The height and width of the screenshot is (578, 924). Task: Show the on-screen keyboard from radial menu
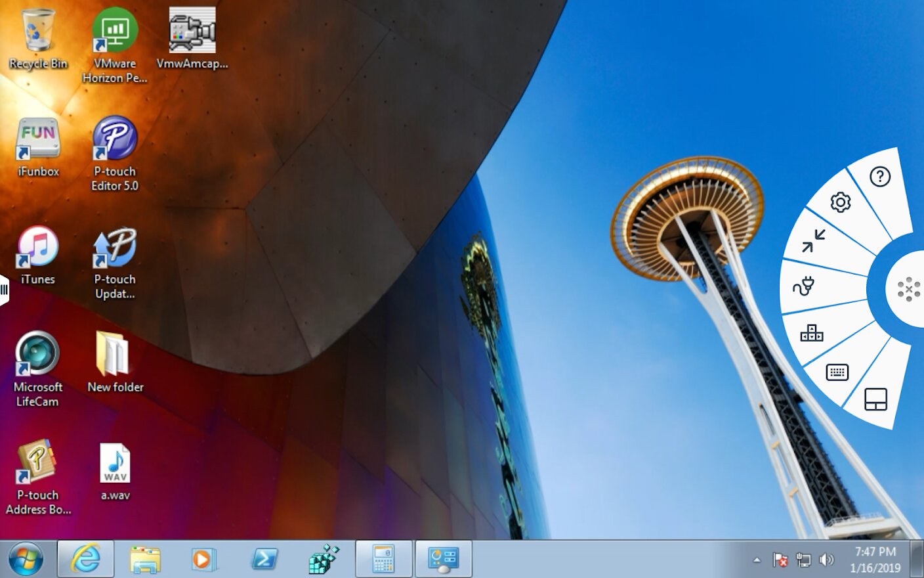(x=837, y=372)
